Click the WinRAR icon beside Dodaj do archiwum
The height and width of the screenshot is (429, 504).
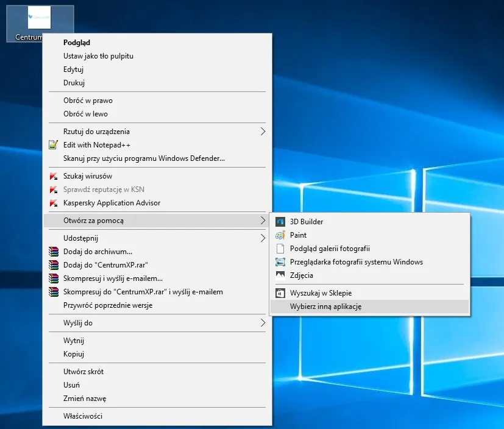pyautogui.click(x=52, y=252)
